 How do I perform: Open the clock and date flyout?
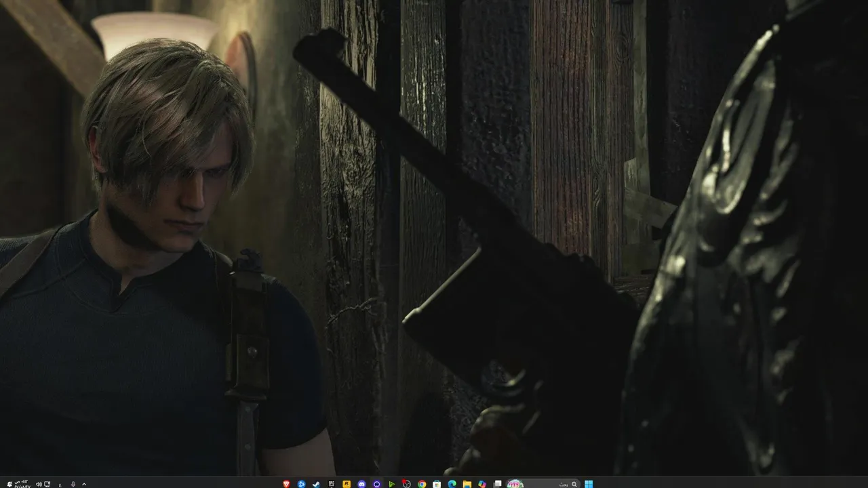click(23, 485)
